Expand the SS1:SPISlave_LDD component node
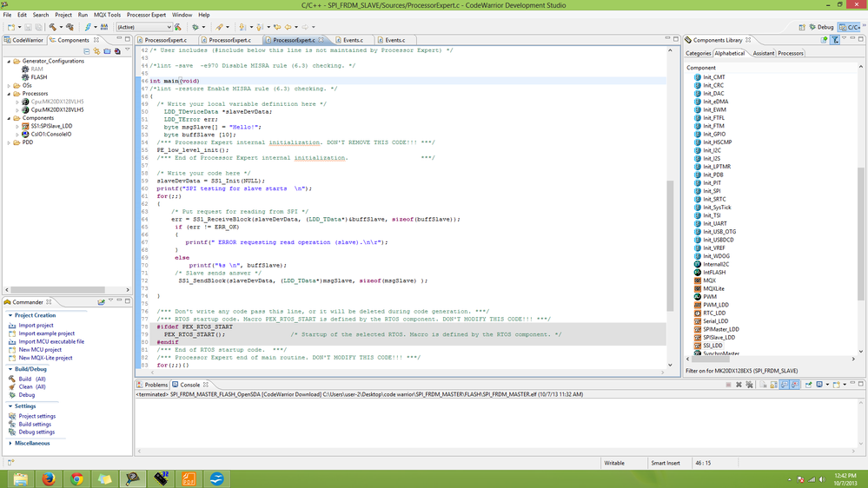 (17, 126)
